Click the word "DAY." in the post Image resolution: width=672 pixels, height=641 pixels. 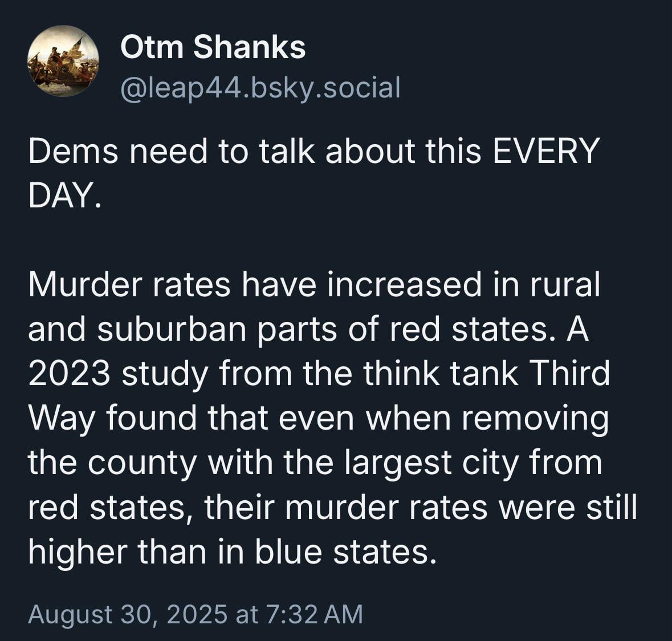(65, 195)
